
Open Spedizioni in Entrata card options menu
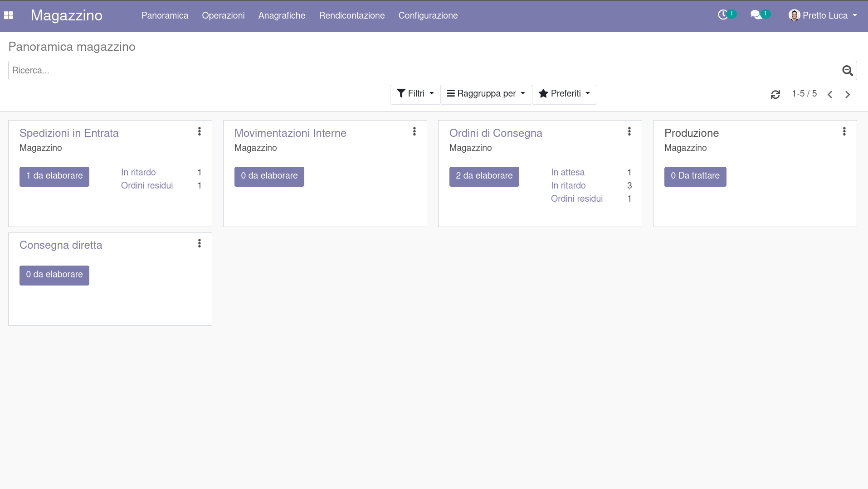[x=199, y=131]
